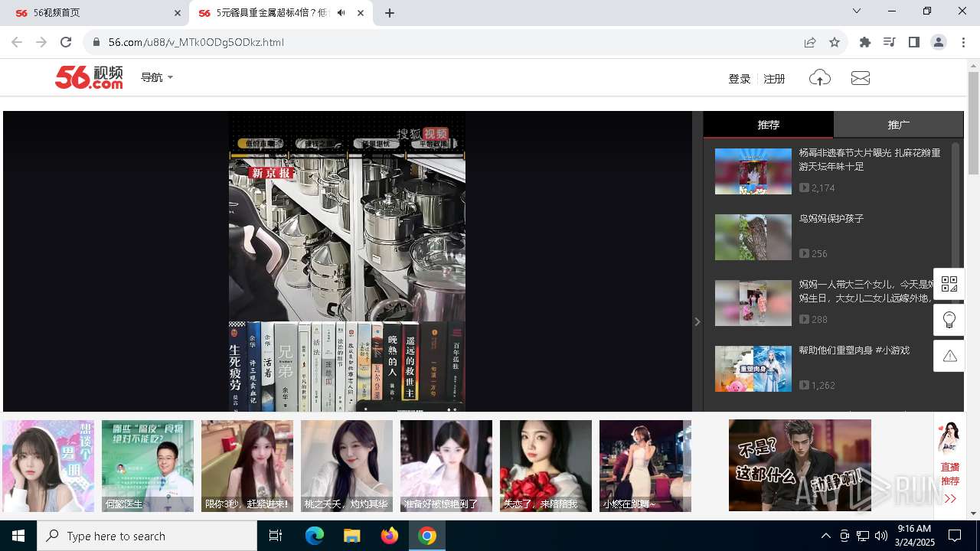Viewport: 980px width, 551px height.
Task: Open the 导航 navigation dropdown
Action: (x=157, y=77)
